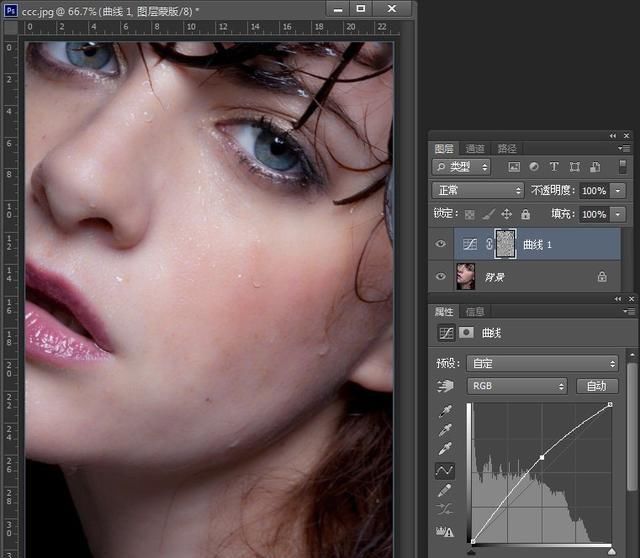This screenshot has height=558, width=640.
Task: Select the 背景 layer thumbnail
Action: (466, 276)
